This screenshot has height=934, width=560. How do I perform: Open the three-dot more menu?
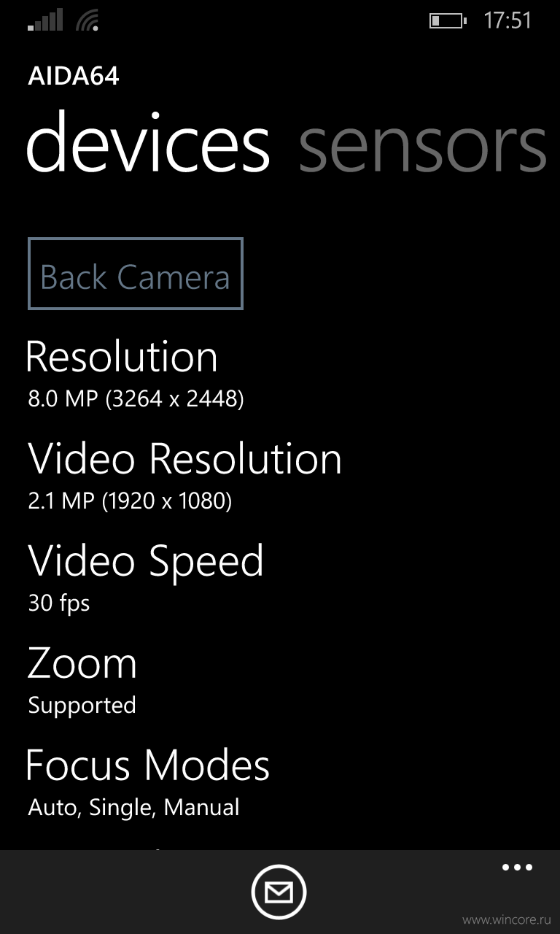point(517,868)
